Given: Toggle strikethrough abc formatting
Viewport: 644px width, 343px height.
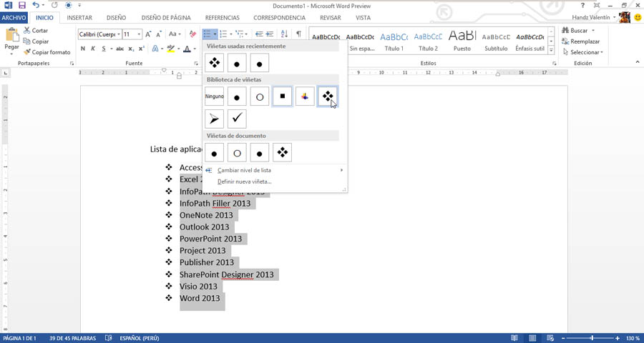Looking at the screenshot, I should (119, 49).
